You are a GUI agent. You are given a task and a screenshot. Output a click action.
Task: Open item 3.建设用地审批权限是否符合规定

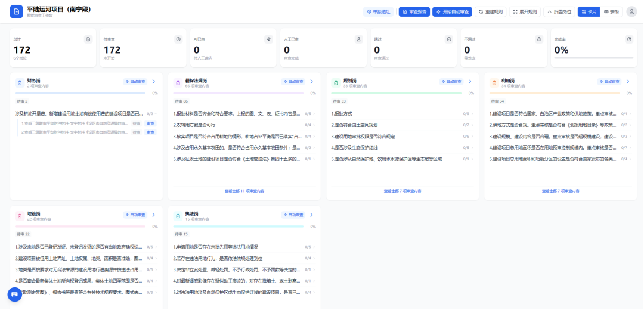402,137
